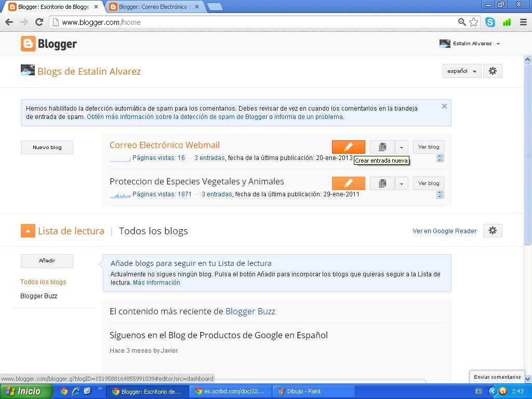The image size is (532, 399).
Task: Expand options dropdown for Proteccion de Especies blog
Action: click(402, 183)
